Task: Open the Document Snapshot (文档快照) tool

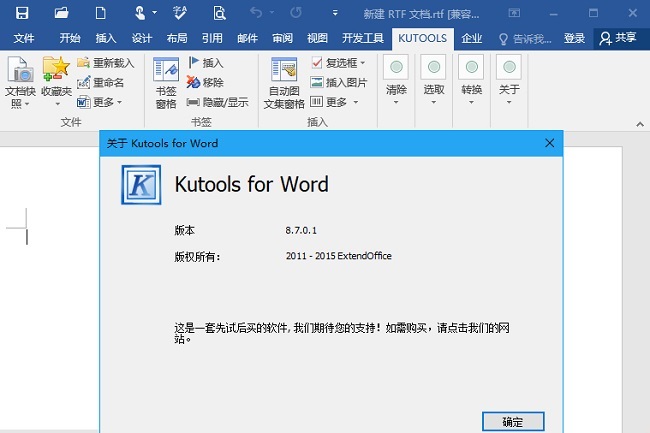Action: (20, 82)
